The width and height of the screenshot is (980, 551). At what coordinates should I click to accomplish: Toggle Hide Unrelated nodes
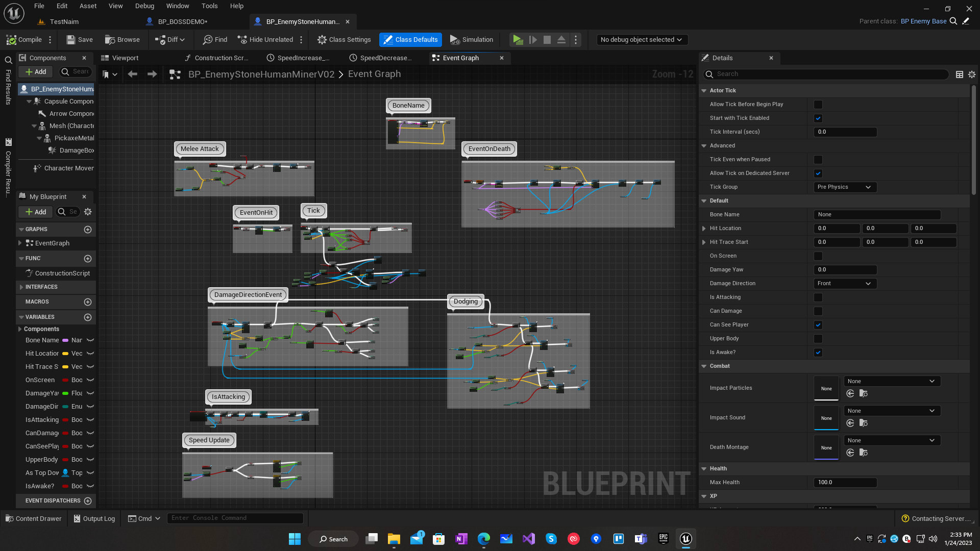tap(266, 39)
